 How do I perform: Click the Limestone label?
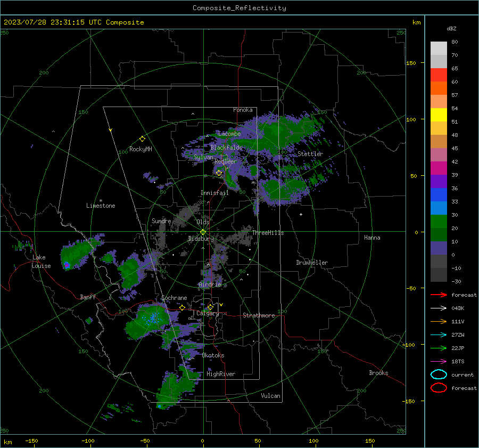101,206
